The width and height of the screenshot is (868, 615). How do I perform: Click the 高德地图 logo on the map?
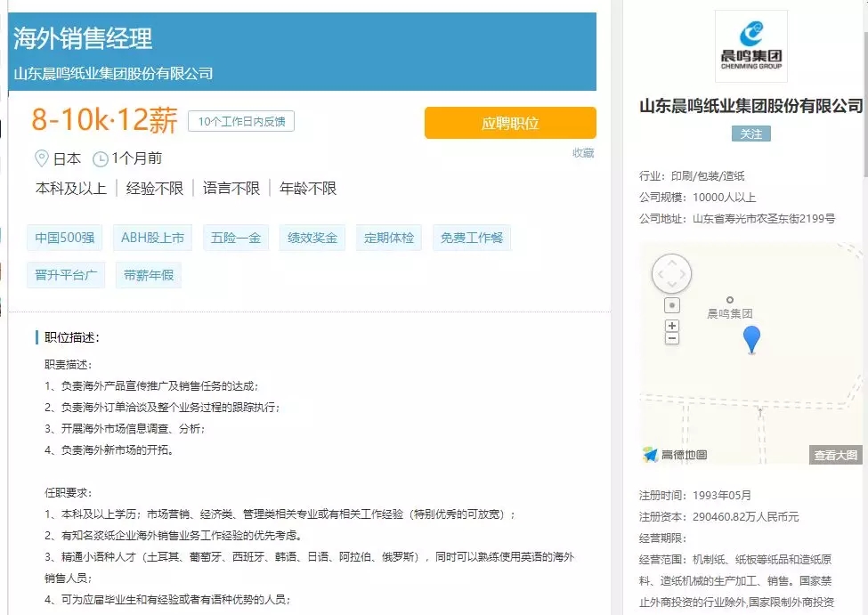(x=675, y=455)
